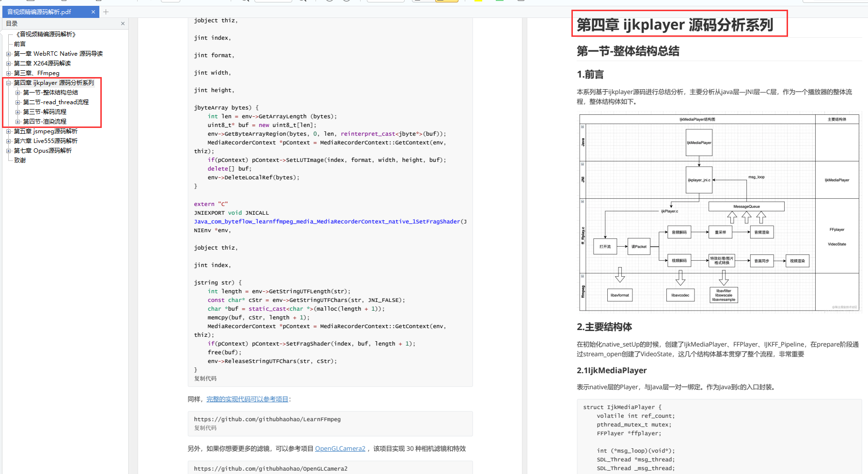Close the 目录 bookmarks panel
This screenshot has width=868, height=474.
point(123,23)
